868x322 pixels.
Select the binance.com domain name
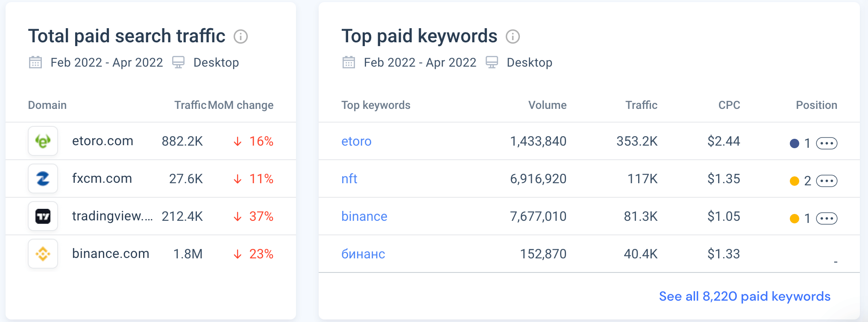(x=111, y=254)
